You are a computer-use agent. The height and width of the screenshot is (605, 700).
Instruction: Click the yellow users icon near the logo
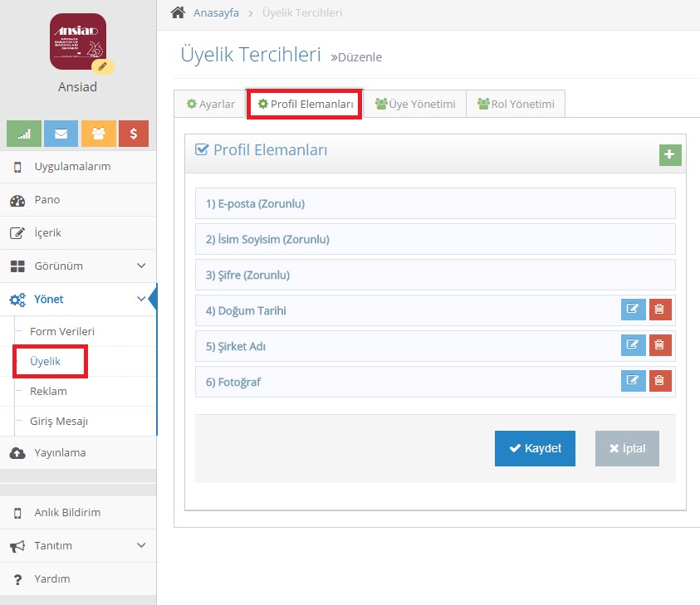coord(97,133)
